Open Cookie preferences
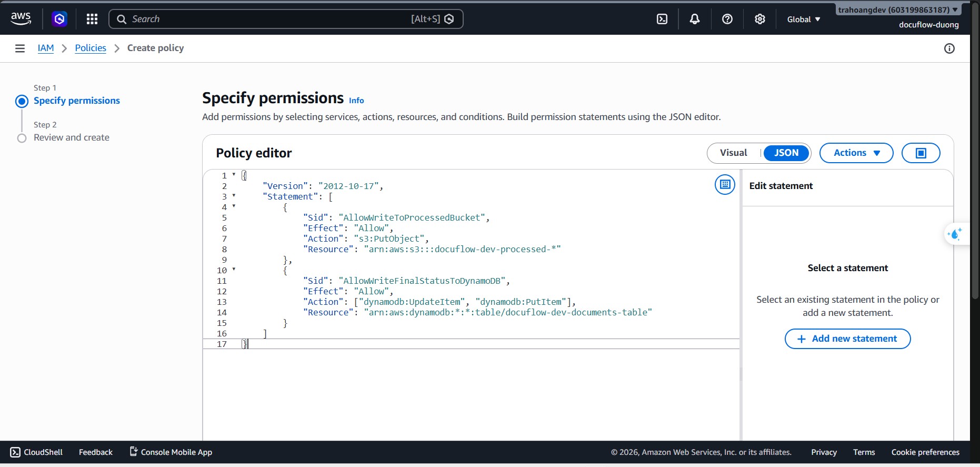The width and height of the screenshot is (980, 467). 925,452
